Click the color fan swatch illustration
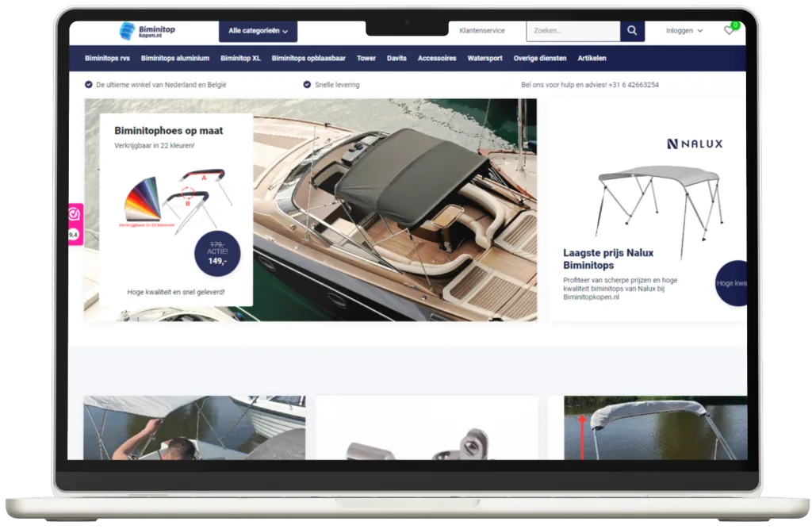This screenshot has width=812, height=529. 142,201
